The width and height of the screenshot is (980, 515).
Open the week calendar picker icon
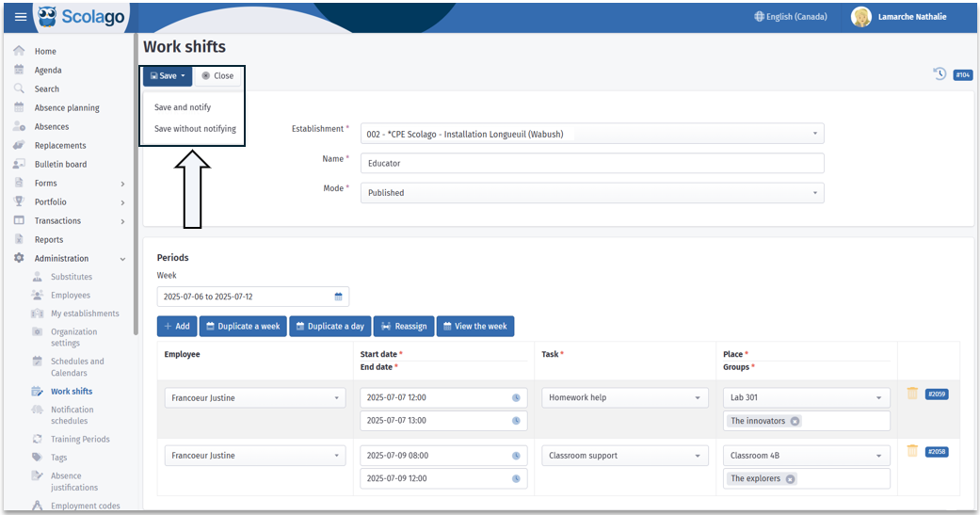(338, 297)
